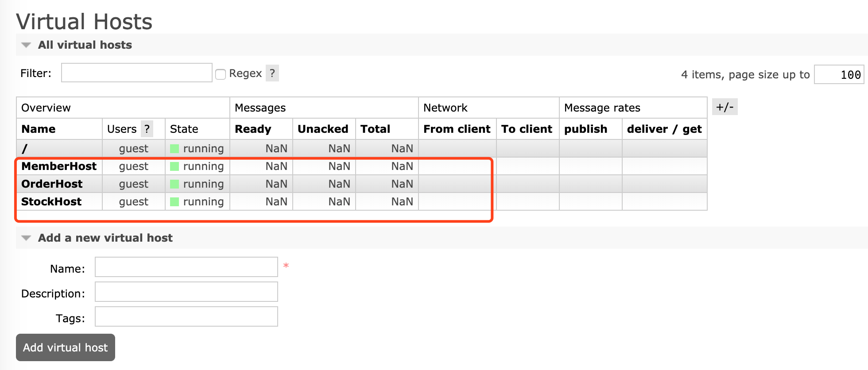Click the State column header

pyautogui.click(x=184, y=129)
